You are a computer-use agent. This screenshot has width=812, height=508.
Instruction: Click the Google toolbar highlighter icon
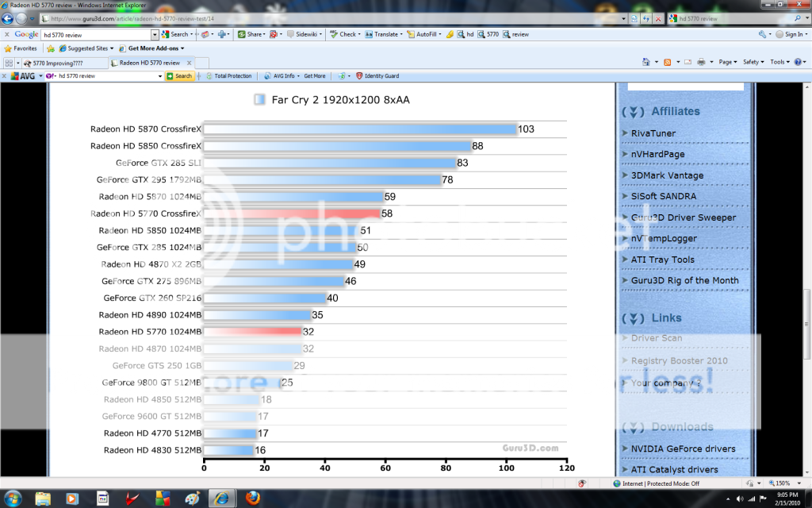[x=450, y=34]
